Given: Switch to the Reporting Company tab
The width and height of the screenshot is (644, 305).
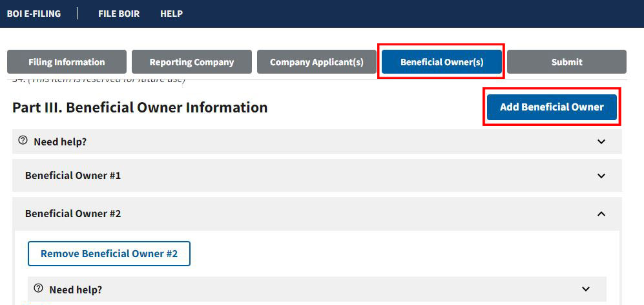Looking at the screenshot, I should [192, 62].
